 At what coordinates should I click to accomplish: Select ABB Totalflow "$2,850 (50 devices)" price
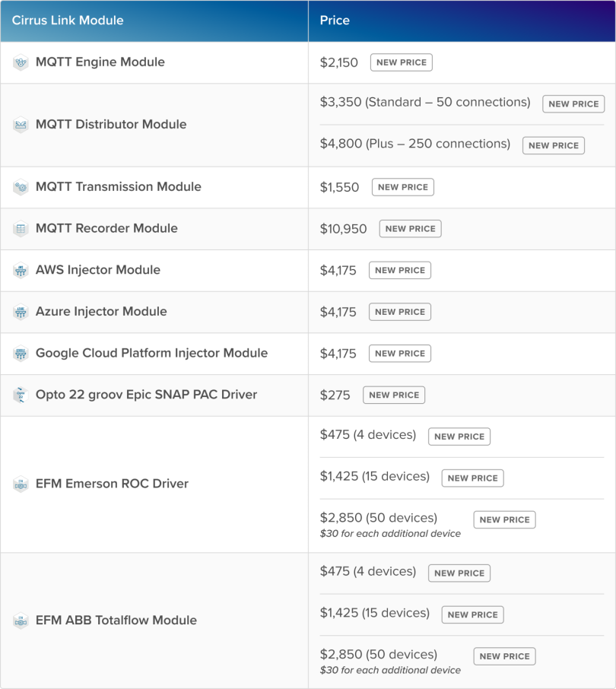coord(379,655)
